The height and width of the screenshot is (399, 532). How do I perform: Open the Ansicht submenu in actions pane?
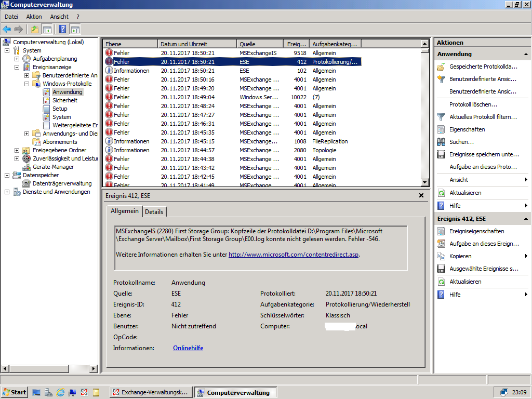(x=459, y=180)
